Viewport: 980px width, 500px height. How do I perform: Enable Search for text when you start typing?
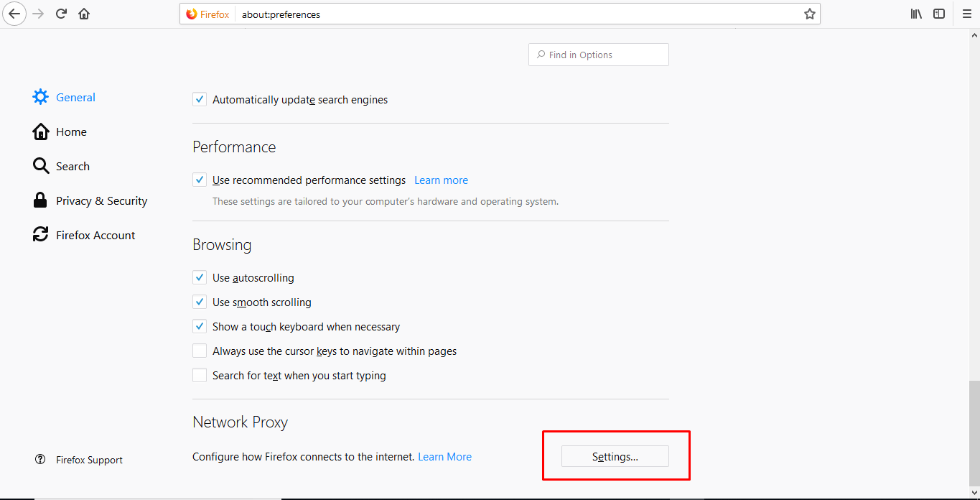coord(200,376)
